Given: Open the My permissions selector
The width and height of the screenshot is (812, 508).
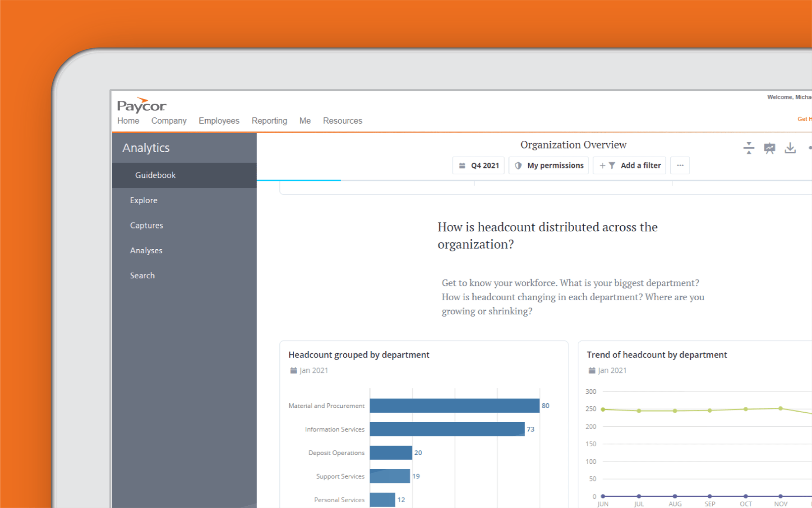Looking at the screenshot, I should (x=549, y=165).
